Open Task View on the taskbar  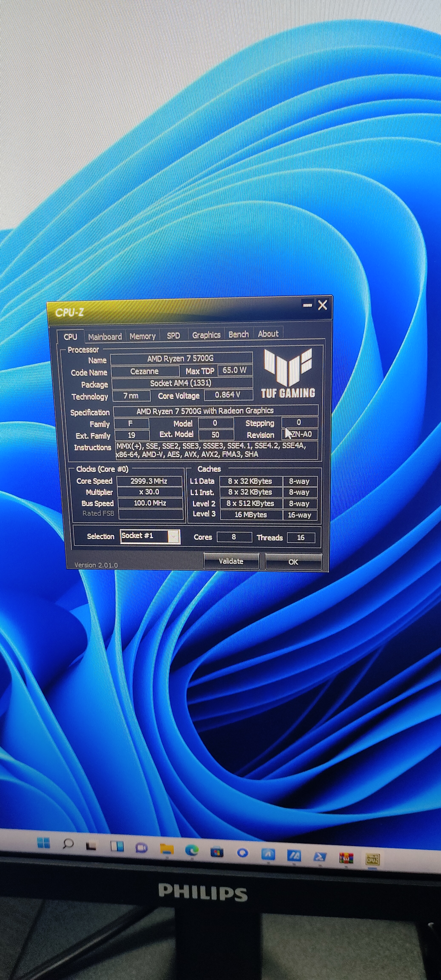[x=92, y=845]
